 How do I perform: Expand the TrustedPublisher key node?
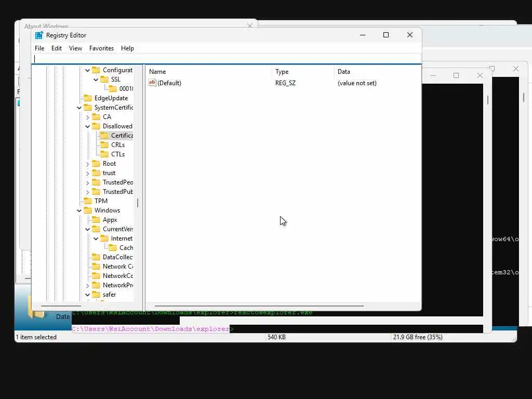click(87, 192)
